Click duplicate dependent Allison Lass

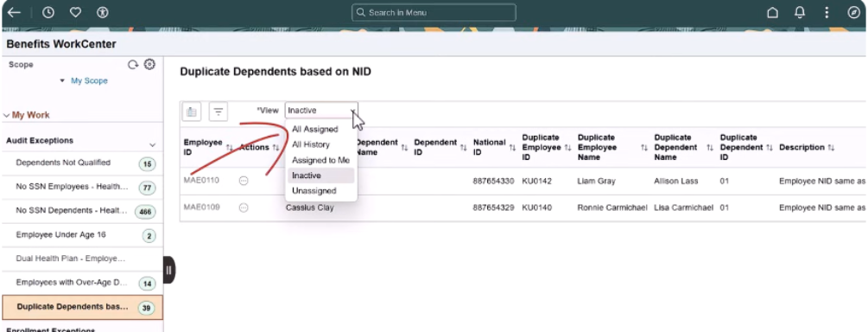pos(676,181)
